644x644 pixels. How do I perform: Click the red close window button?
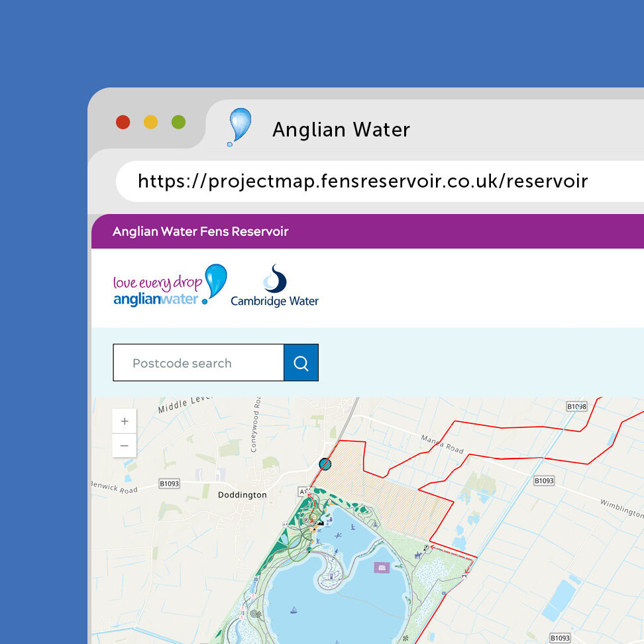click(123, 122)
